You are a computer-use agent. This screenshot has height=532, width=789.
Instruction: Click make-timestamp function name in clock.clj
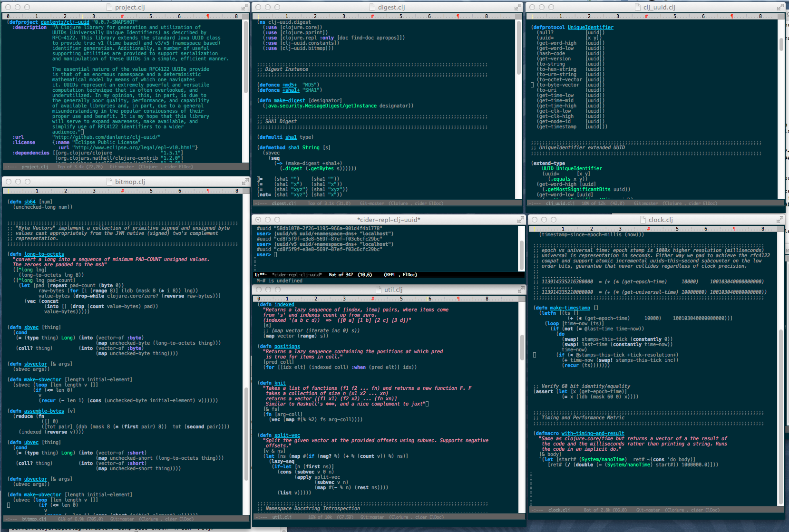click(570, 308)
